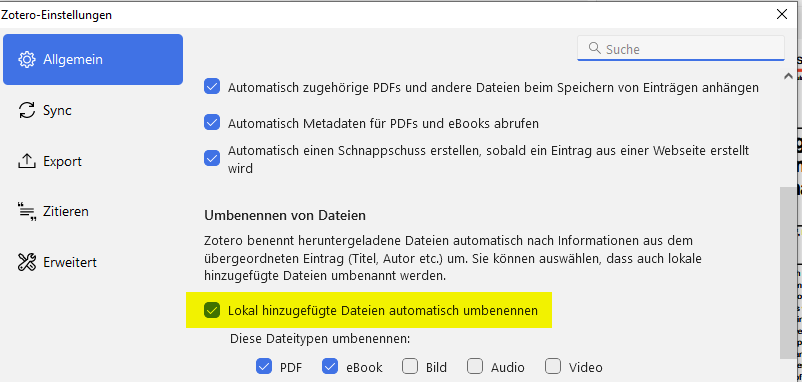Viewport: 802px width, 382px height.
Task: Check the Audio file type checkbox
Action: [x=475, y=366]
